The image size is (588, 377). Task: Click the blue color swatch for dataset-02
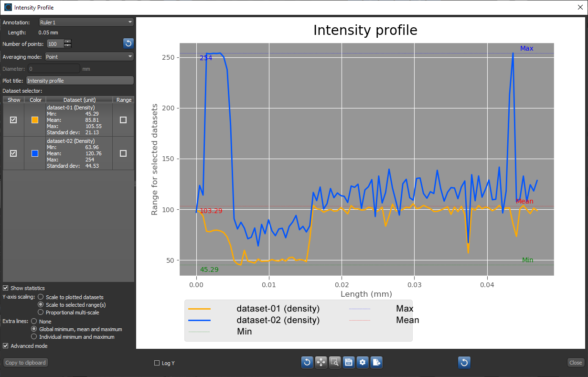[34, 153]
